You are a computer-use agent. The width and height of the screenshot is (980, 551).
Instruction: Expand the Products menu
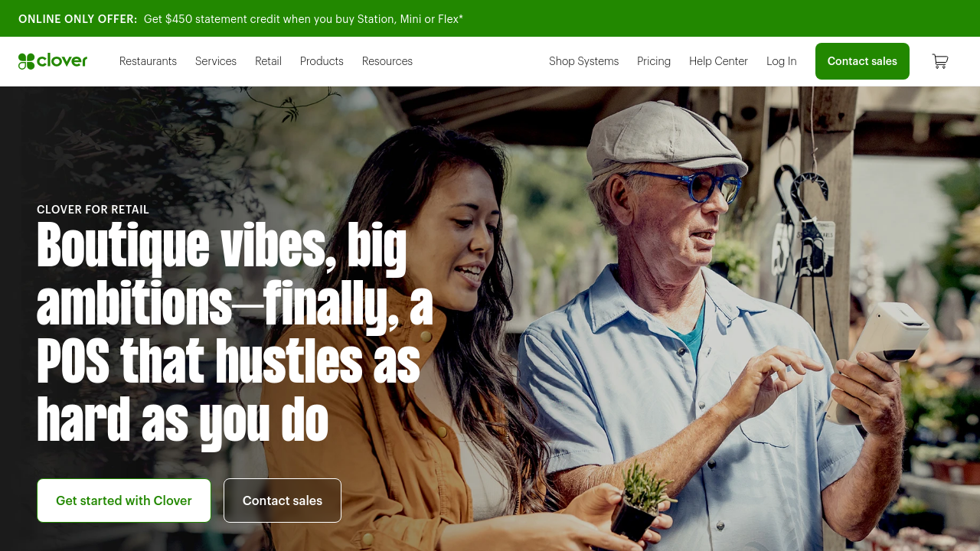pos(322,61)
